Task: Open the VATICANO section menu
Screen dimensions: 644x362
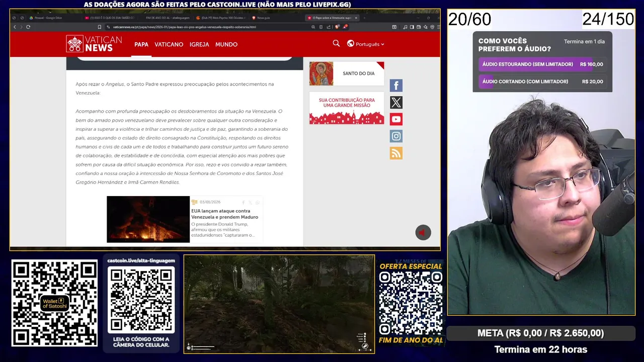Action: point(169,44)
